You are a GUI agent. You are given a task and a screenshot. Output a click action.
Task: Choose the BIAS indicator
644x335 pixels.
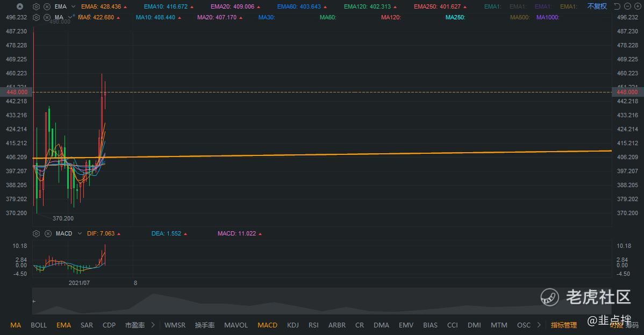coord(430,325)
